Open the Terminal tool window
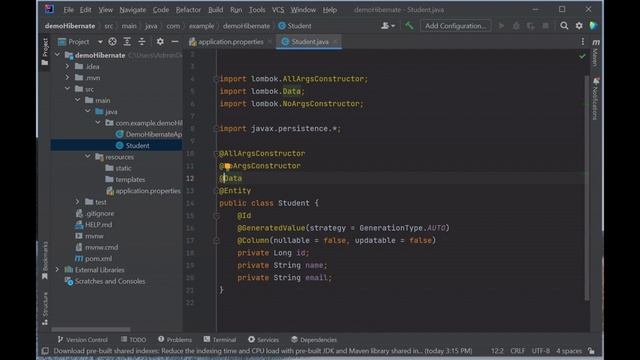This screenshot has width=640, height=360. click(x=220, y=340)
